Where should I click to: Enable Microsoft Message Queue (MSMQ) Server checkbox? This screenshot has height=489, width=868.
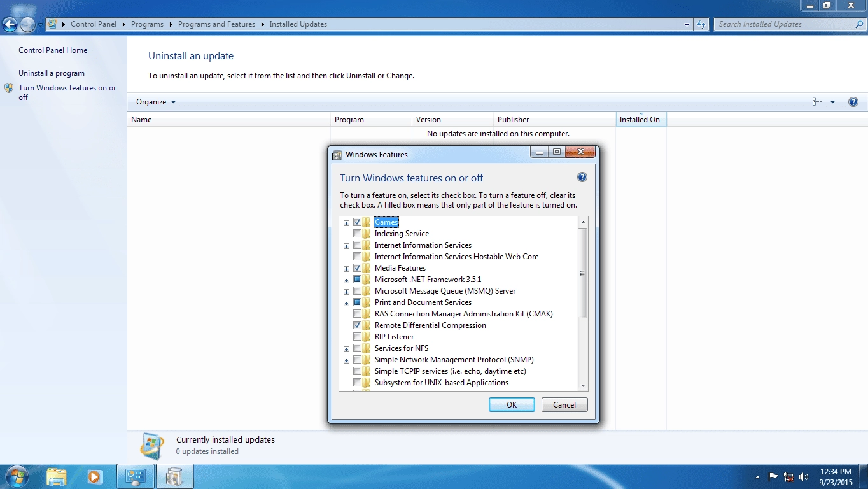pos(357,291)
